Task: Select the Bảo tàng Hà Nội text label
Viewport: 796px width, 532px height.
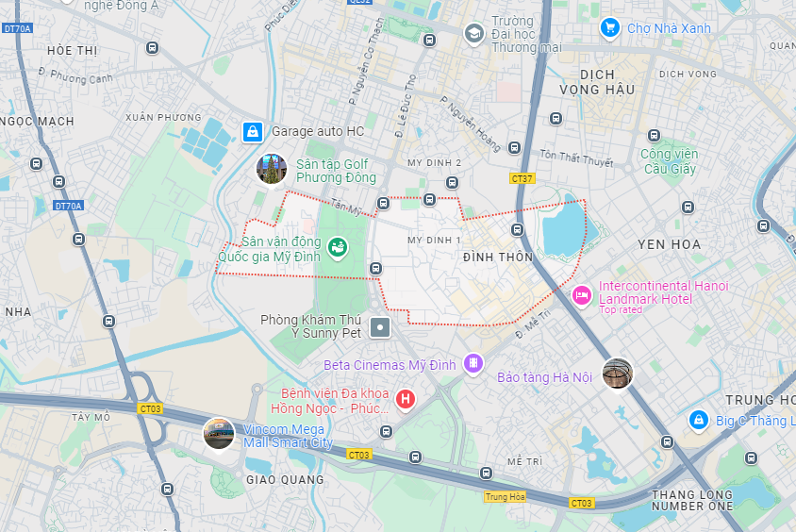Action: [545, 377]
